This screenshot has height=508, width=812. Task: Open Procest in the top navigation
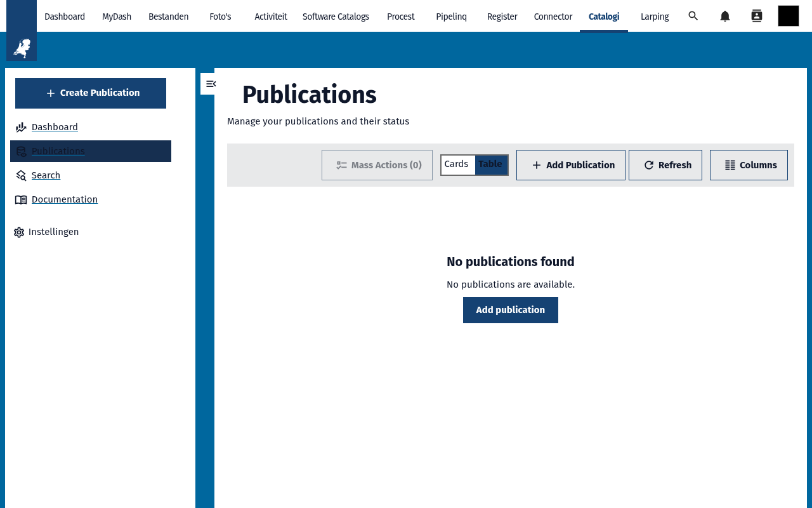[x=401, y=17]
